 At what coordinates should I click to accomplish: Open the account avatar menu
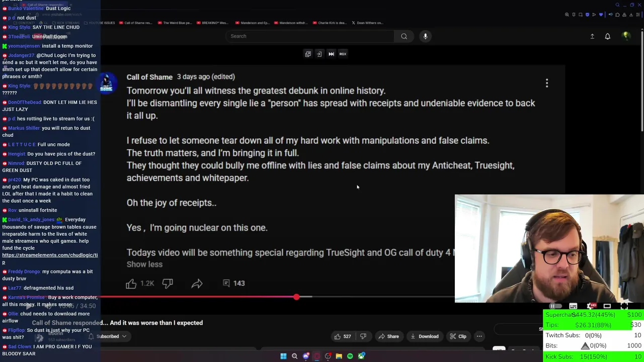pos(626,36)
